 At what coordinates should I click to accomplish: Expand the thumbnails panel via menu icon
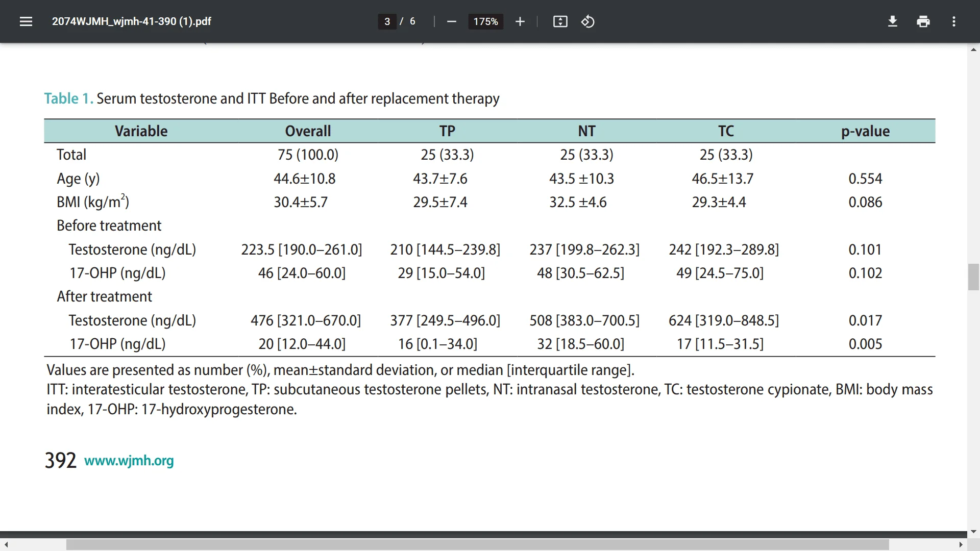[26, 21]
